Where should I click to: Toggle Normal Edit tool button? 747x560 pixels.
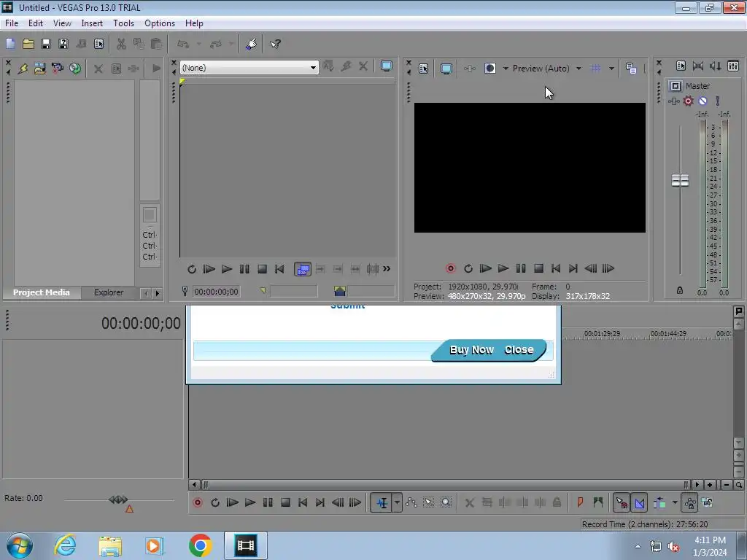pyautogui.click(x=382, y=502)
